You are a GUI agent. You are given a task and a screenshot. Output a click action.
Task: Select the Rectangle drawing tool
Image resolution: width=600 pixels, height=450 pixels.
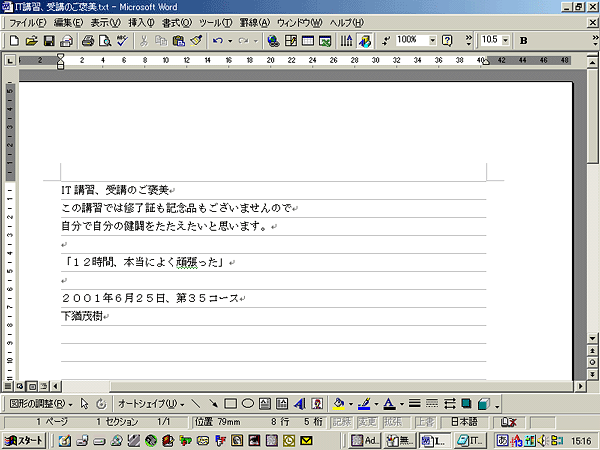tap(230, 404)
